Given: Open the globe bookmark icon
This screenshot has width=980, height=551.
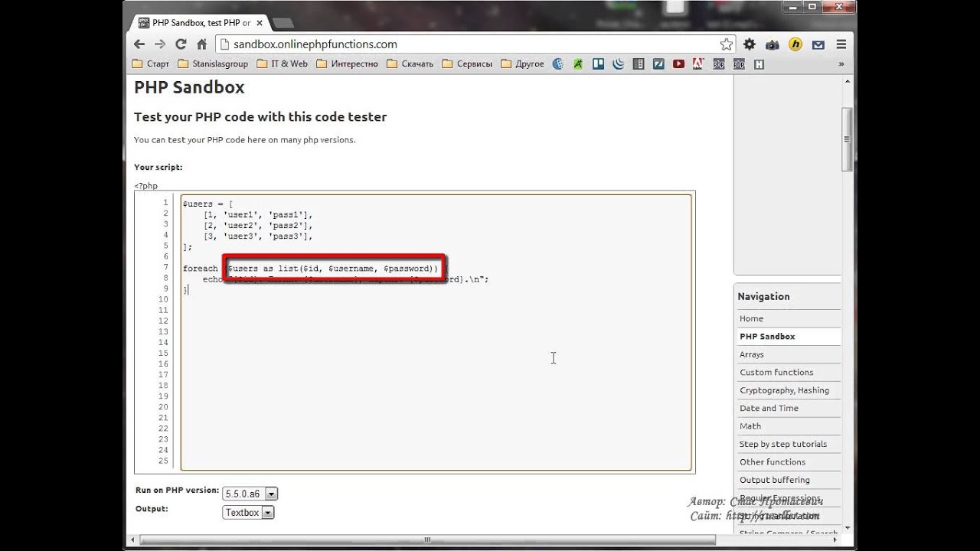Looking at the screenshot, I should tap(558, 64).
